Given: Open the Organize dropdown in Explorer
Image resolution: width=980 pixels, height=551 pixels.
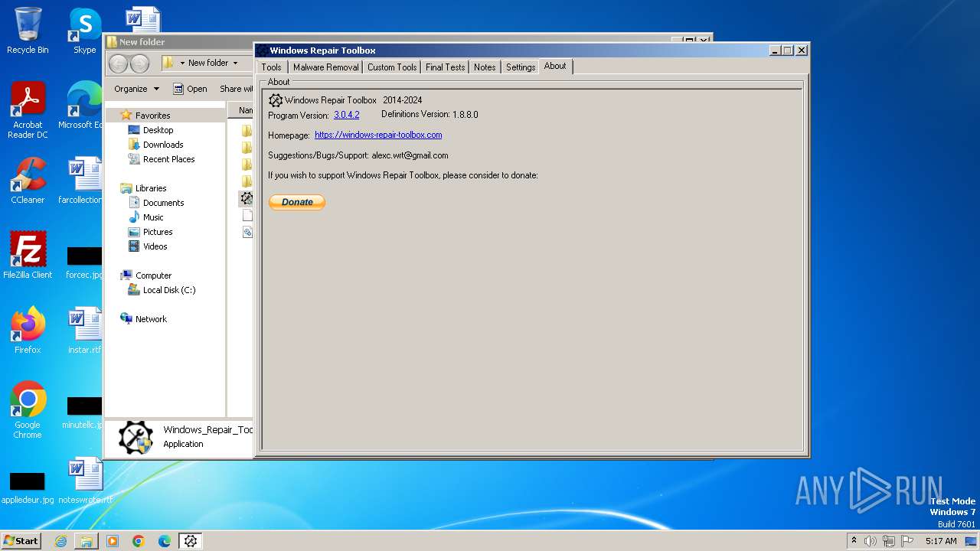Looking at the screenshot, I should point(136,89).
